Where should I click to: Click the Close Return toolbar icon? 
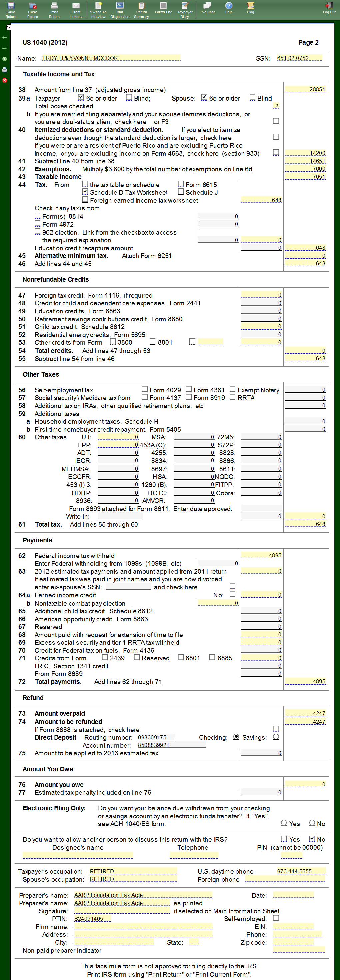click(32, 9)
